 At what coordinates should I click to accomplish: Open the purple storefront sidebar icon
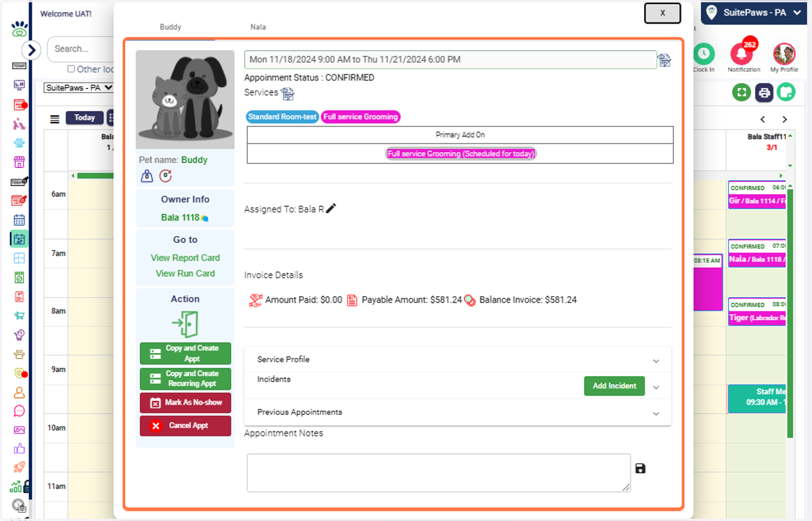[19, 162]
